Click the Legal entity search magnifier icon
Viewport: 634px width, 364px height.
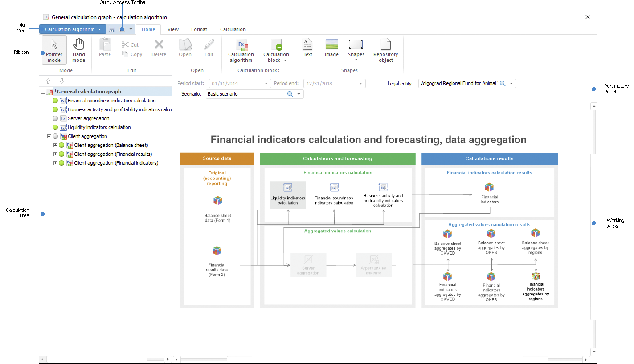pos(503,83)
